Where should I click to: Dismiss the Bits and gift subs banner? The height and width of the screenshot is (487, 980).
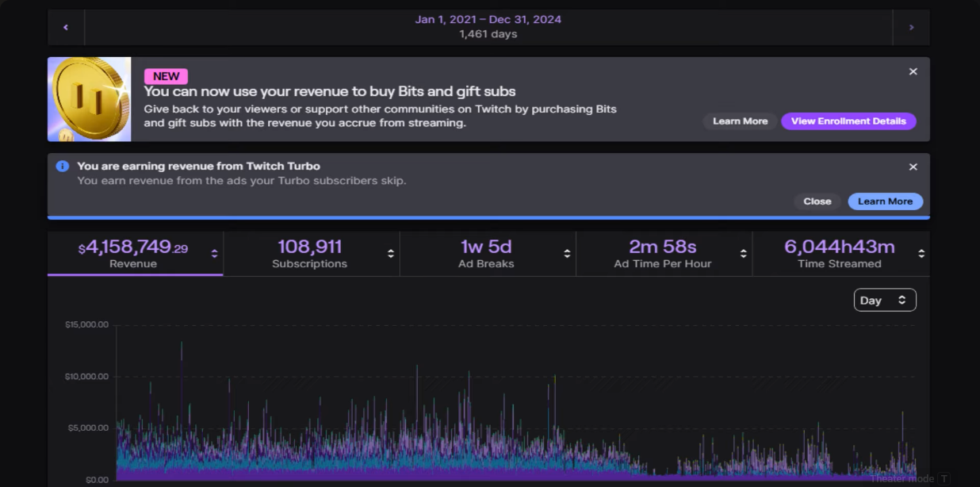click(913, 72)
